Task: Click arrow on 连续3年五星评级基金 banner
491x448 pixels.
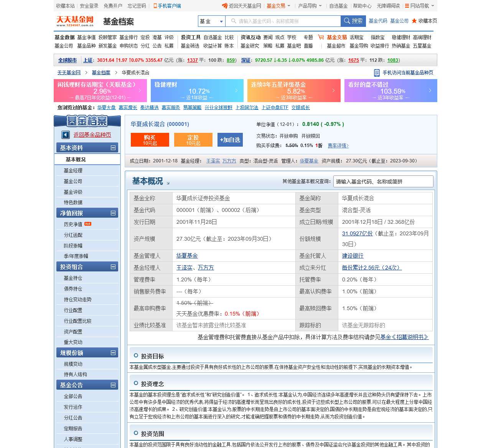Action: tap(333, 91)
